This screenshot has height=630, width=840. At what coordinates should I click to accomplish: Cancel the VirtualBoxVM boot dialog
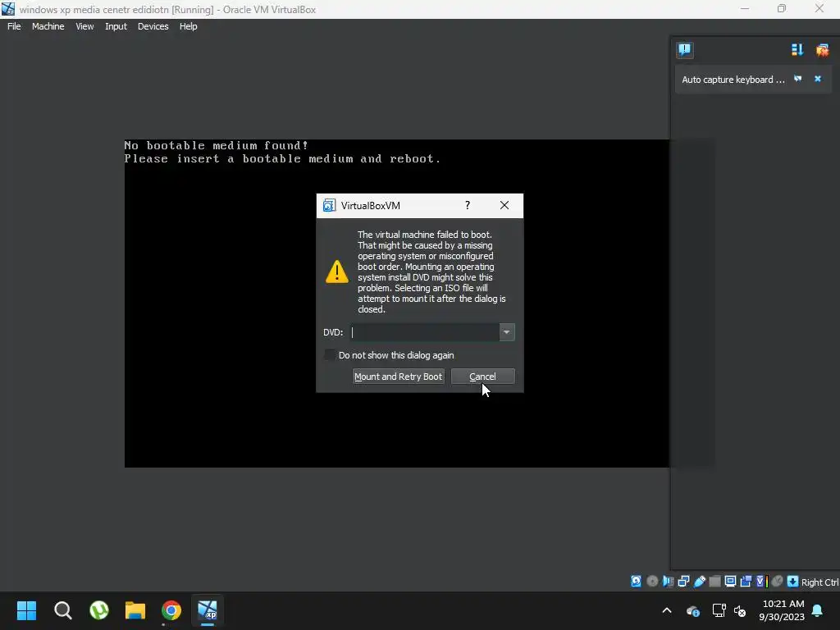pyautogui.click(x=482, y=377)
